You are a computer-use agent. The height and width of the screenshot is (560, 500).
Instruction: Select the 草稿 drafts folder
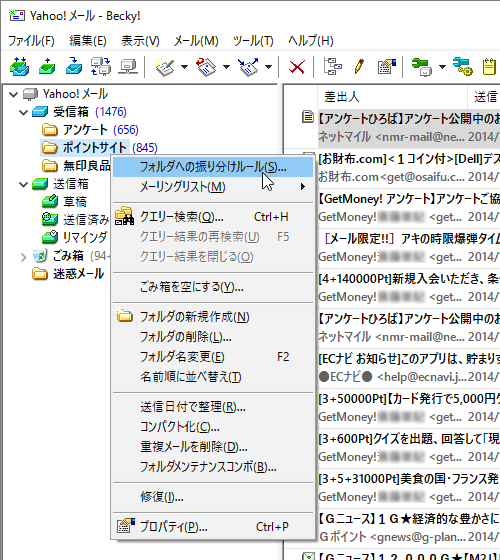pos(65,202)
